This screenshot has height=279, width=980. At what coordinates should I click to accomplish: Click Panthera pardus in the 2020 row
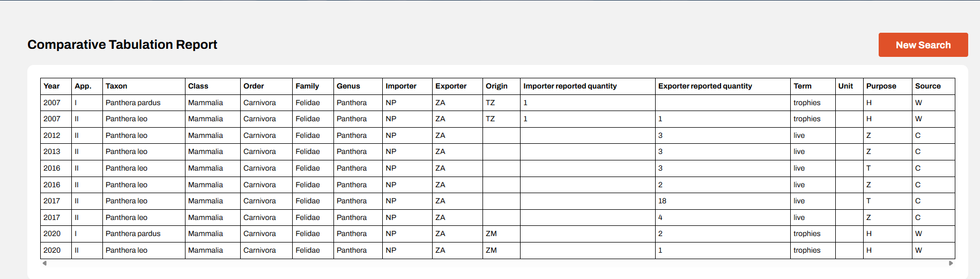tap(133, 233)
